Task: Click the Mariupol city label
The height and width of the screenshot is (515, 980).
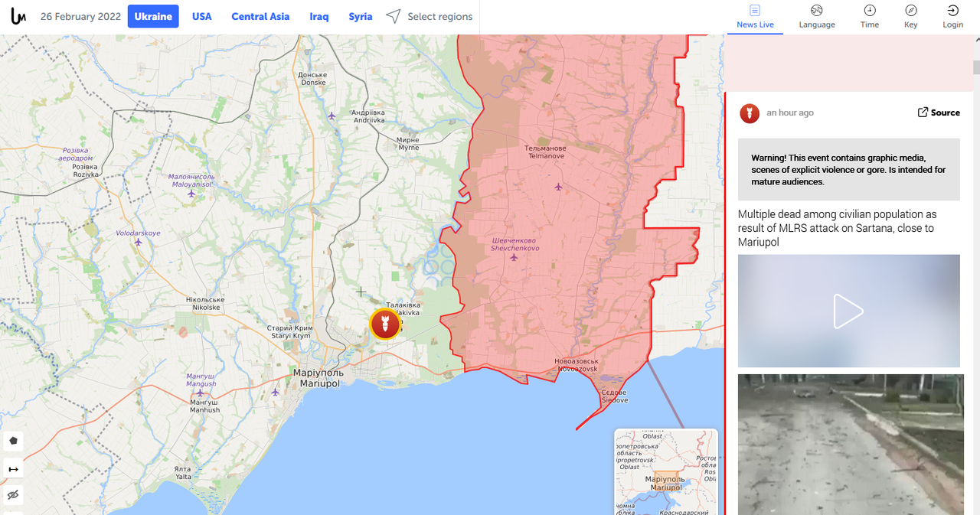Action: [x=319, y=378]
